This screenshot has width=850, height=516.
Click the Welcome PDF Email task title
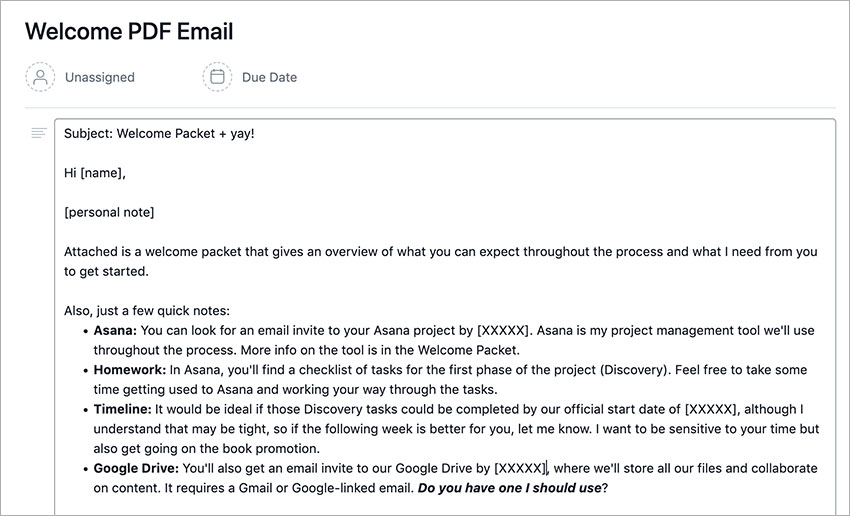click(x=129, y=31)
